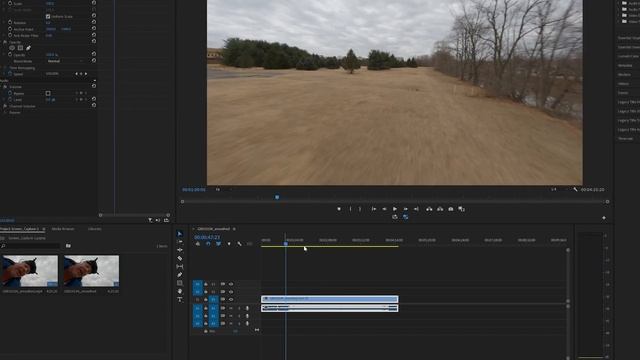Click the Lift button

[429, 209]
